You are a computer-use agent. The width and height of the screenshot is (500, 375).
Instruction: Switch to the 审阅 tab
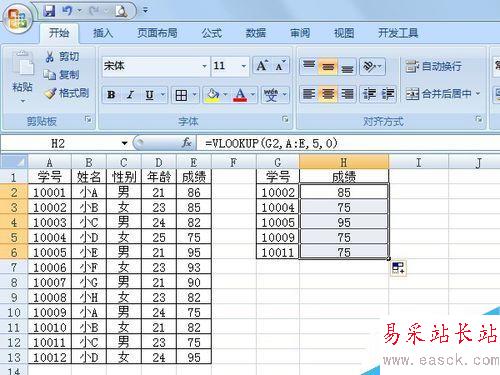click(x=300, y=33)
